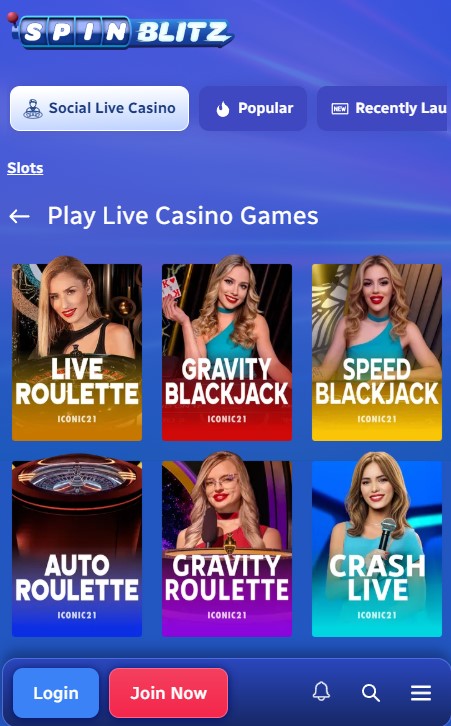Open the Recently Launched tab
Screen dimensions: 451x726
coord(384,108)
